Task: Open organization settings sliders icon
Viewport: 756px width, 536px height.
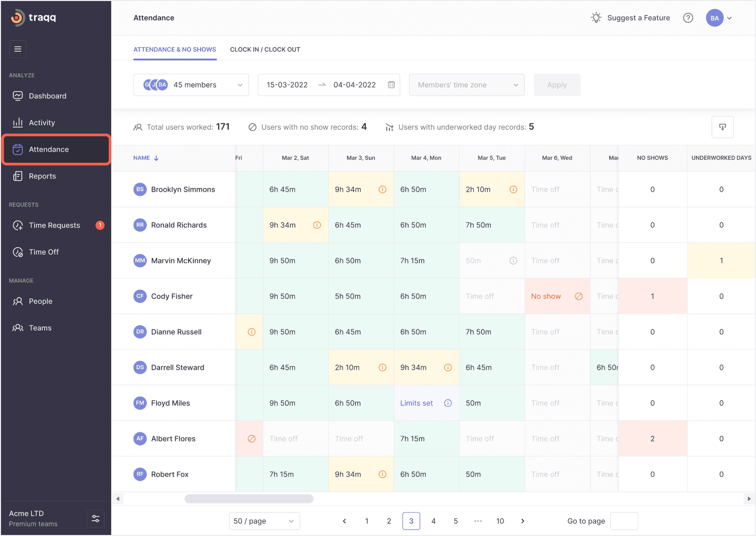Action: pyautogui.click(x=96, y=519)
